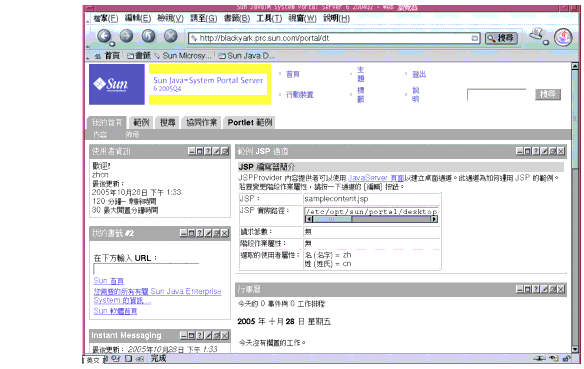Remove the 範例 JSP 通道 channel with its X icon
Screen dimensions: 584x369
[x=561, y=151]
